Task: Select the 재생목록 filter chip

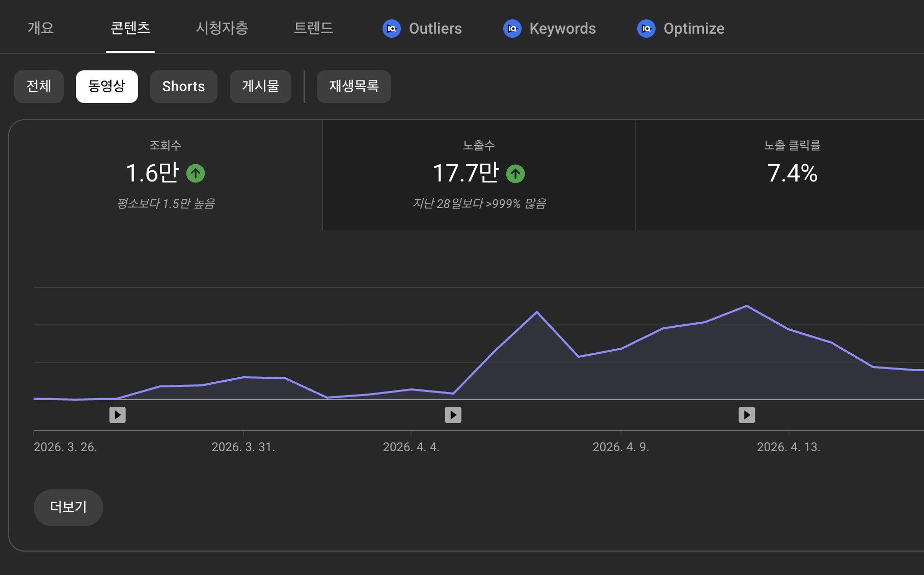Action: tap(354, 87)
